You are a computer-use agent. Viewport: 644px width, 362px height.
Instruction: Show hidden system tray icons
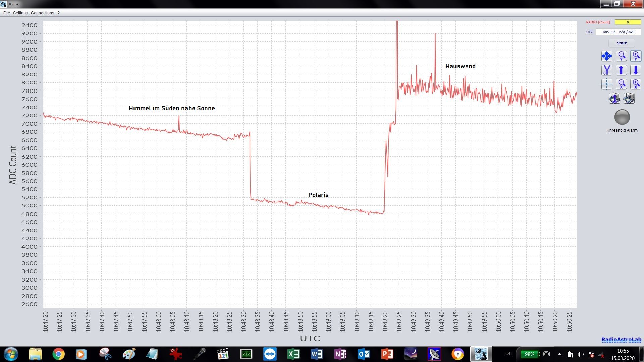point(559,354)
